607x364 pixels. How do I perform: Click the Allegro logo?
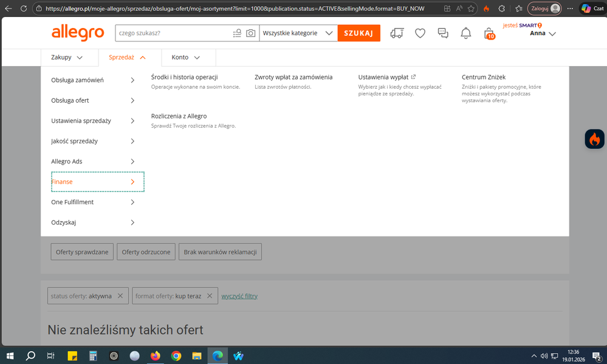78,33
